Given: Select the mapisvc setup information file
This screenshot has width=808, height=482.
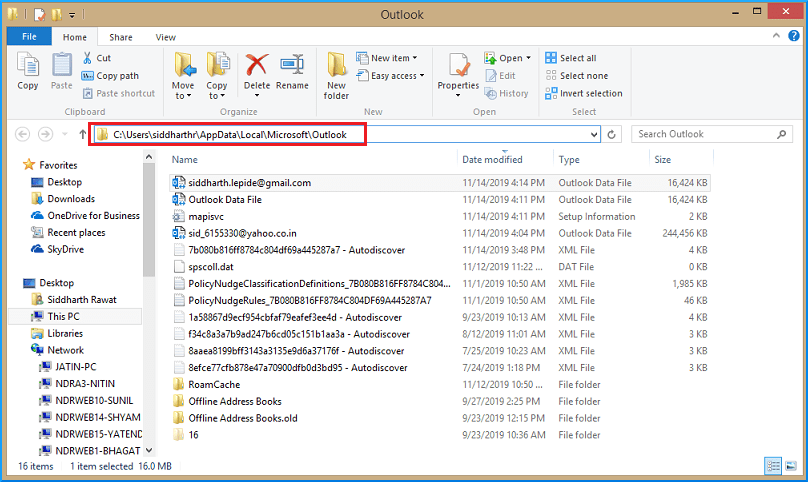Looking at the screenshot, I should pos(440,217).
